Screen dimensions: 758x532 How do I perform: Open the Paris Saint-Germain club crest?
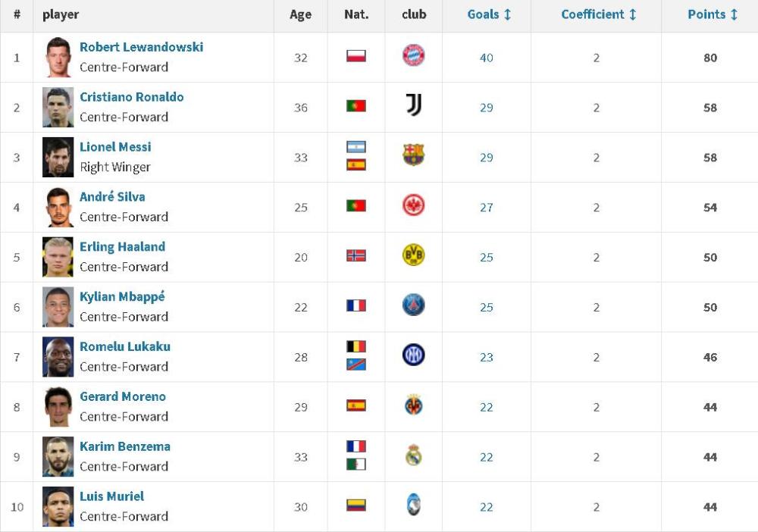click(x=413, y=305)
